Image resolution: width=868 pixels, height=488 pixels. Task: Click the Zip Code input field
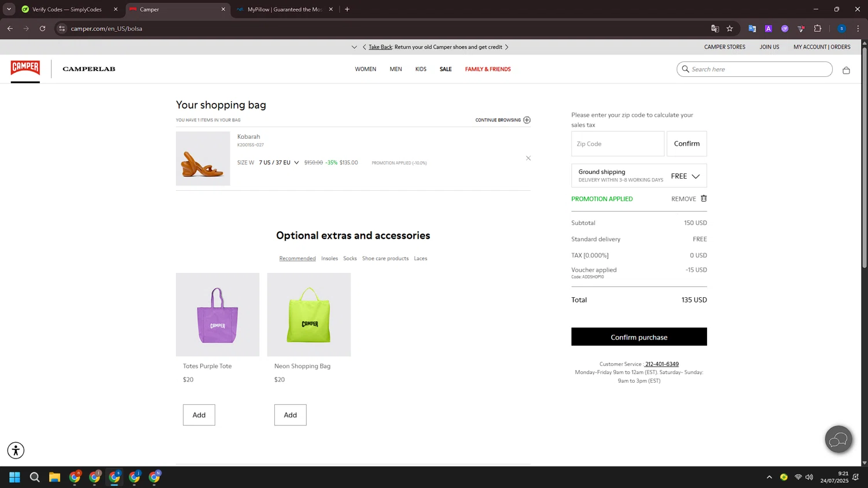point(617,143)
